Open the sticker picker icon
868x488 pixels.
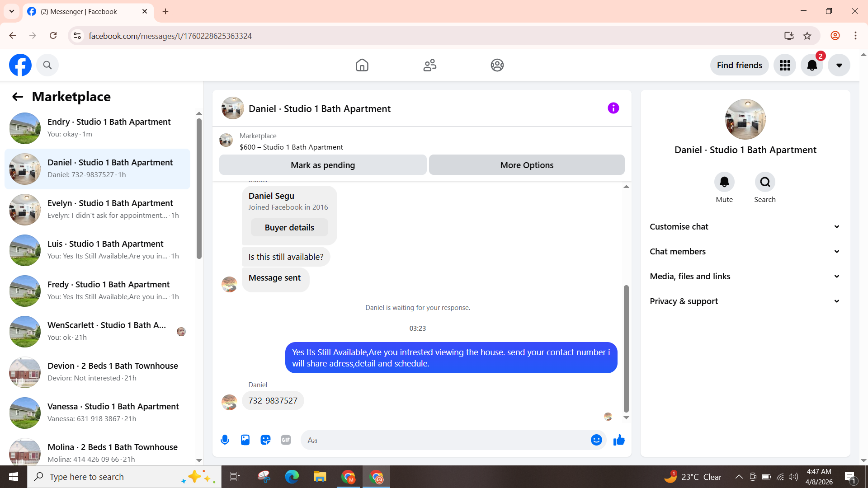pos(265,440)
